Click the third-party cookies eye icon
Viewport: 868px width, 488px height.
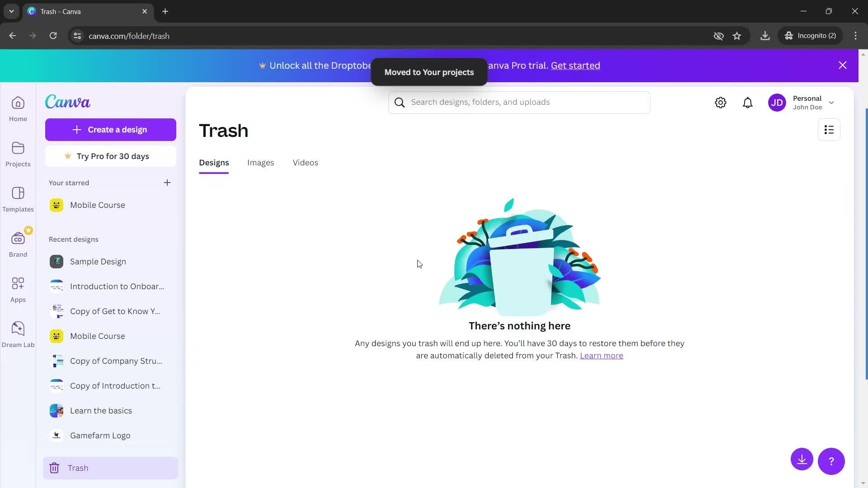tap(718, 36)
